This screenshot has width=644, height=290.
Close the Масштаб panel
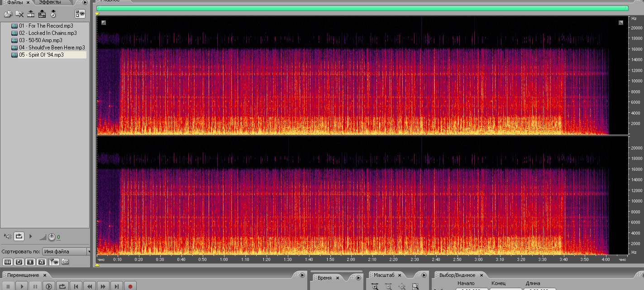[x=400, y=275]
